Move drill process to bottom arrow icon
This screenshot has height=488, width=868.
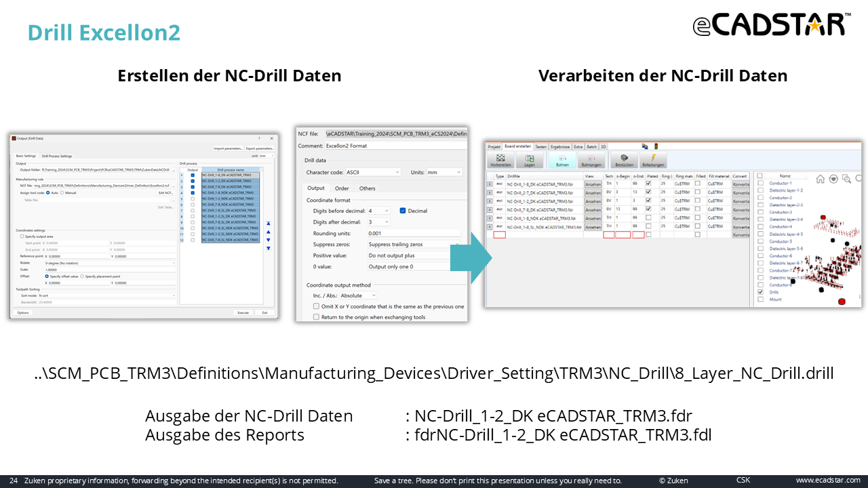pos(269,248)
